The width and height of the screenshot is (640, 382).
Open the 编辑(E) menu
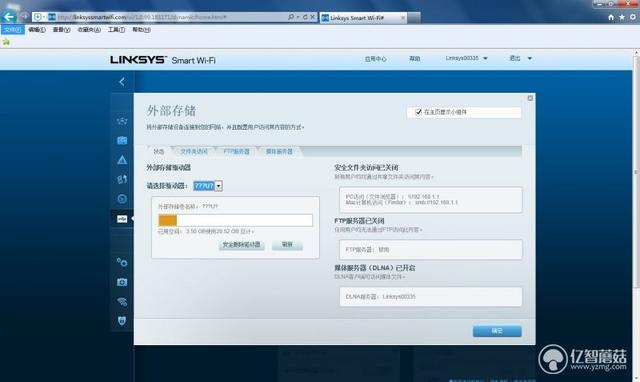point(37,30)
